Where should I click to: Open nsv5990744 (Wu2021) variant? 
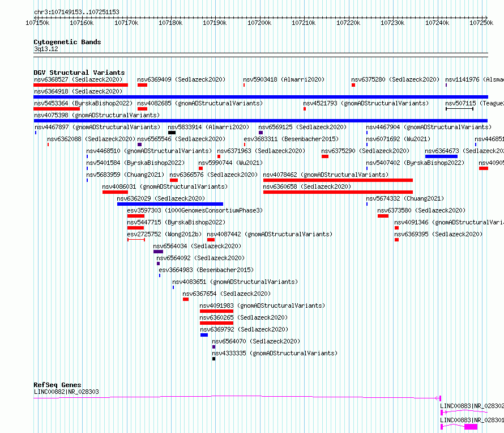click(230, 163)
